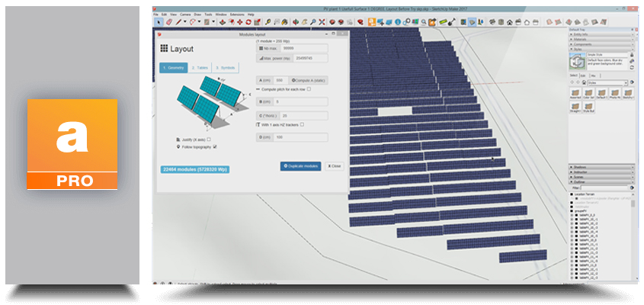Screen dimensions: 644x305
Task: Select the Paint Bucket tool
Action: pyautogui.click(x=286, y=22)
